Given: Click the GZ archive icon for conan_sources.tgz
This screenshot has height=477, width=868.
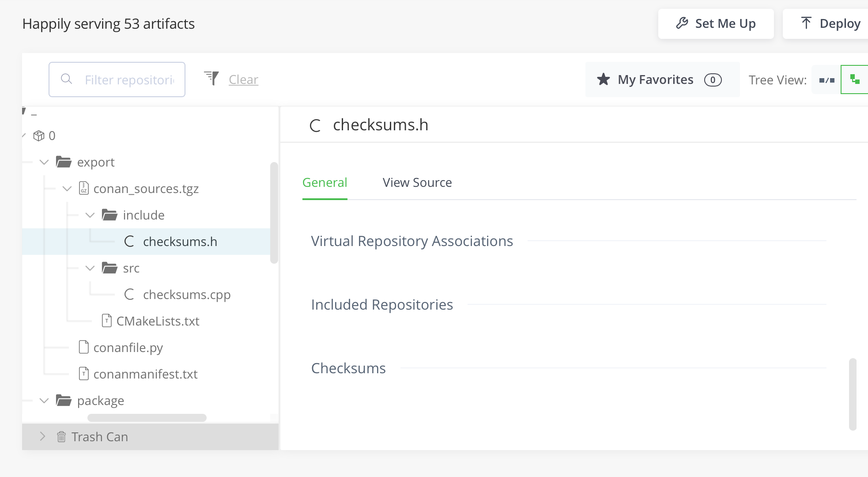Looking at the screenshot, I should (x=83, y=188).
